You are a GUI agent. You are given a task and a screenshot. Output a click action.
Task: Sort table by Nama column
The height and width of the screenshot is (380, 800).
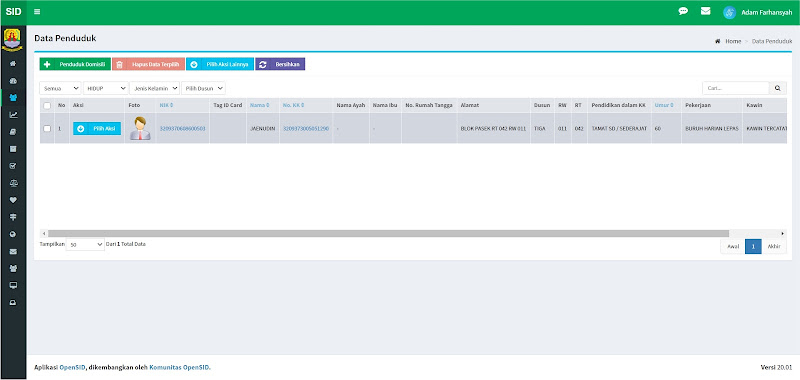coord(259,105)
